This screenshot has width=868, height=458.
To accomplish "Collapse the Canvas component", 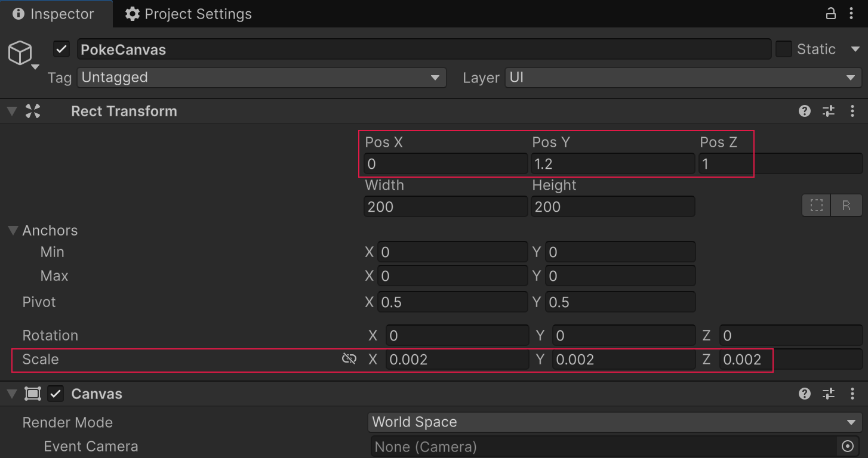I will coord(11,394).
